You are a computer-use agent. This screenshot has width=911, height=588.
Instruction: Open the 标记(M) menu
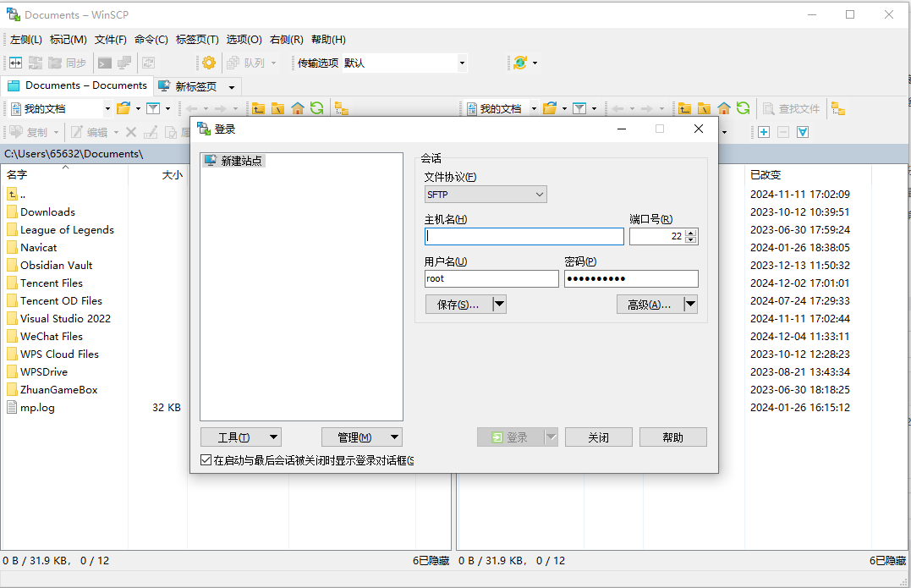tap(68, 40)
